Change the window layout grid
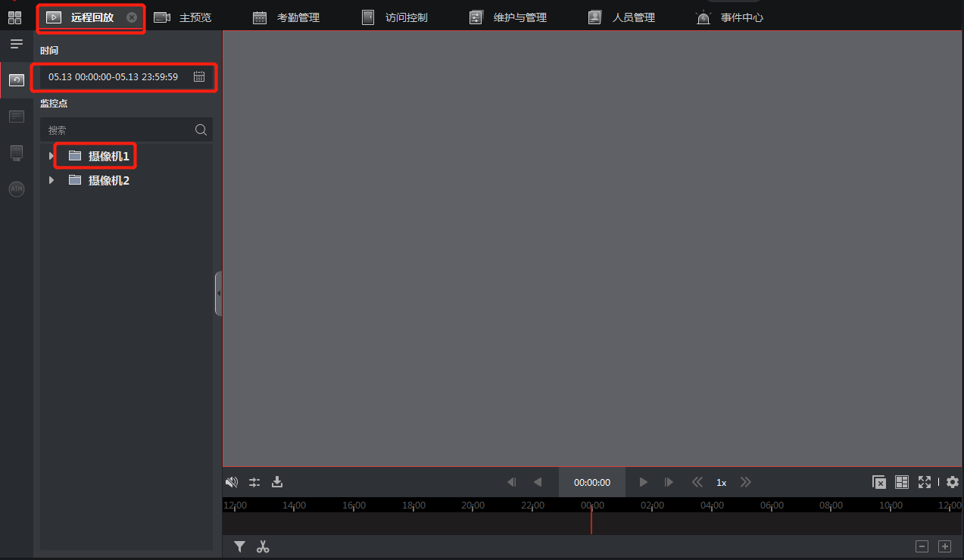964x560 pixels. coord(902,482)
